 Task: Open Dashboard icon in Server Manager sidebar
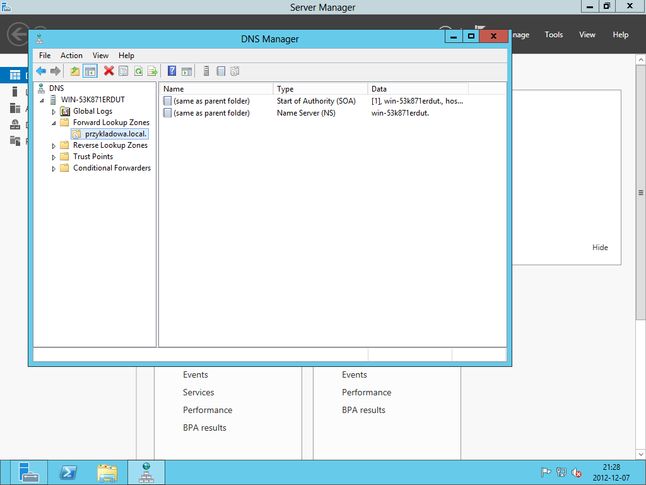(x=15, y=75)
